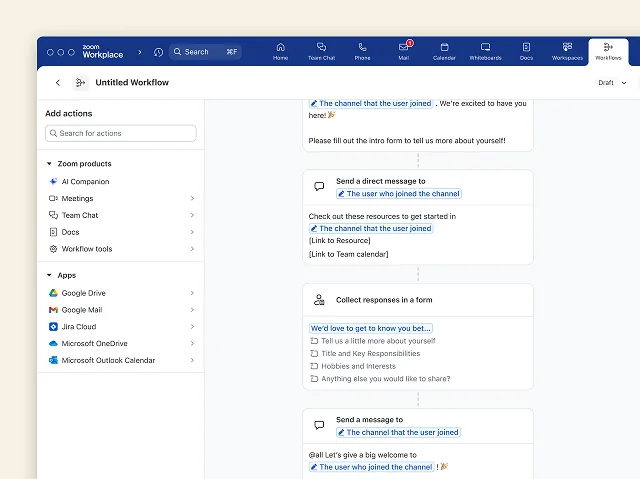Open the Draft status dropdown
The width and height of the screenshot is (640, 479).
(x=609, y=83)
